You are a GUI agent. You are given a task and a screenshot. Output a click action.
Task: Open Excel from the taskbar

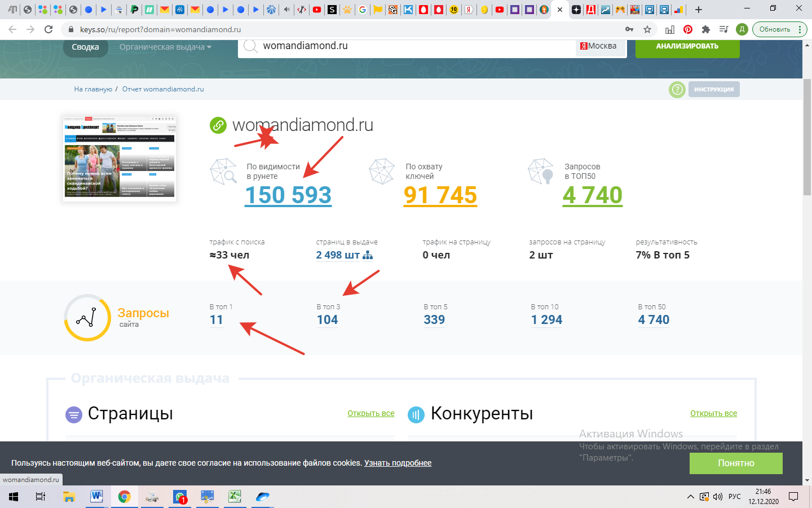pos(235,497)
